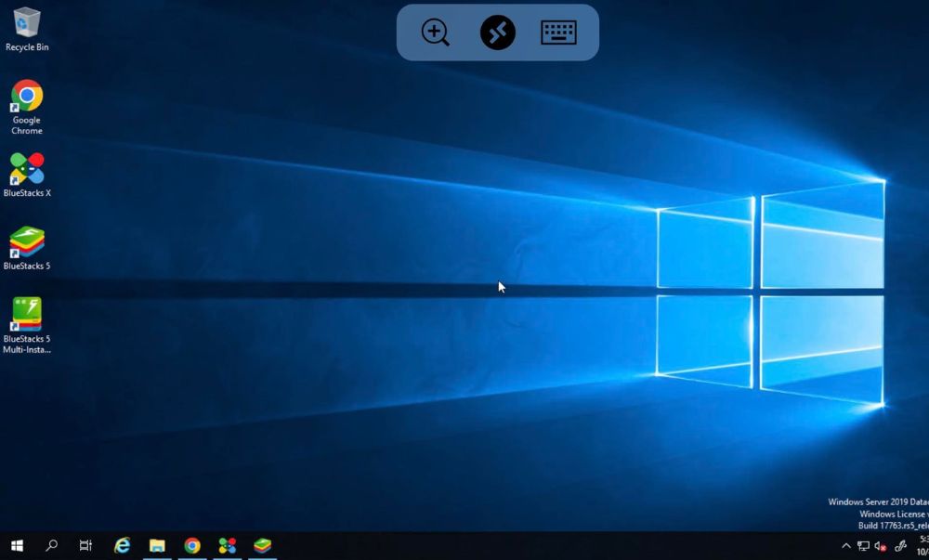This screenshot has width=929, height=560.
Task: Open File Explorer from the taskbar
Action: 157,546
